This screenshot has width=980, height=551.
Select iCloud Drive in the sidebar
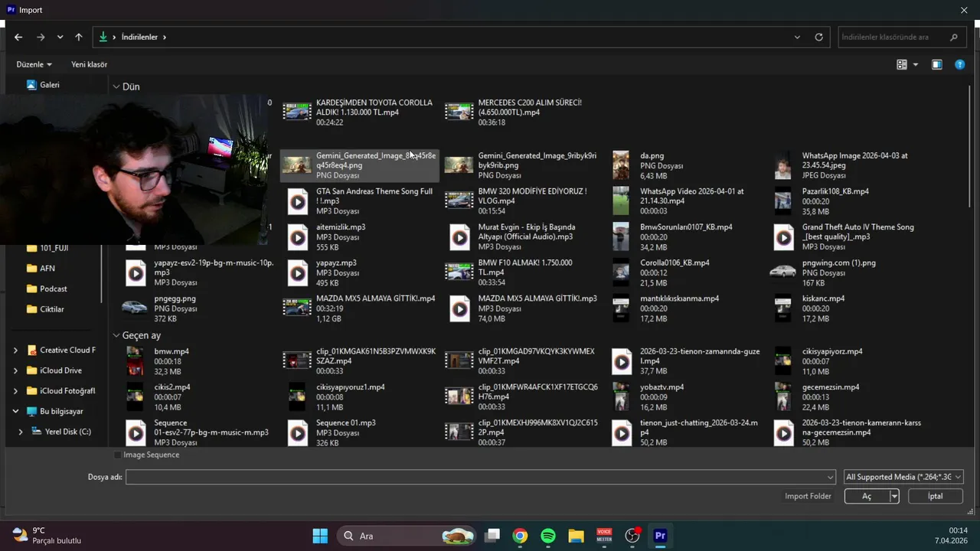click(x=60, y=370)
